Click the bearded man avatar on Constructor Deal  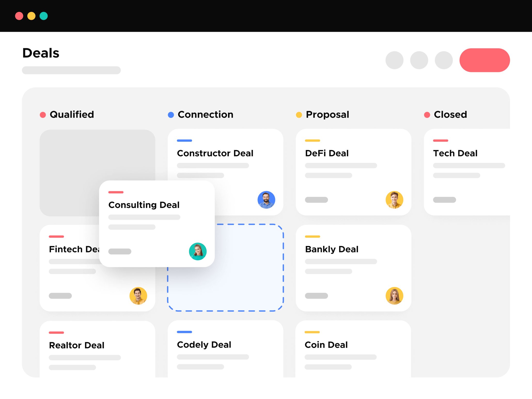(x=266, y=200)
